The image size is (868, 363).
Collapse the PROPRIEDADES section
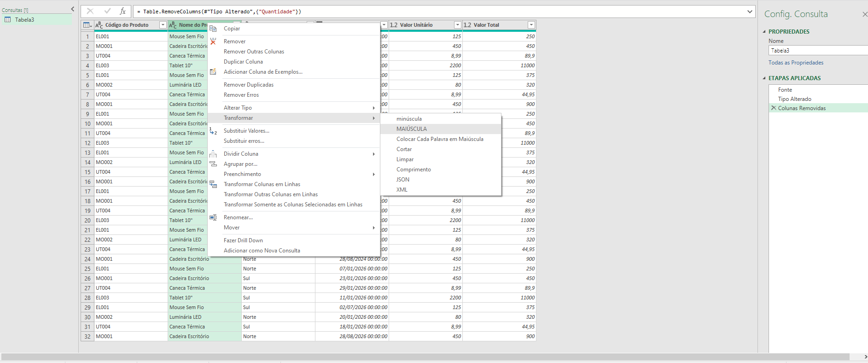764,32
